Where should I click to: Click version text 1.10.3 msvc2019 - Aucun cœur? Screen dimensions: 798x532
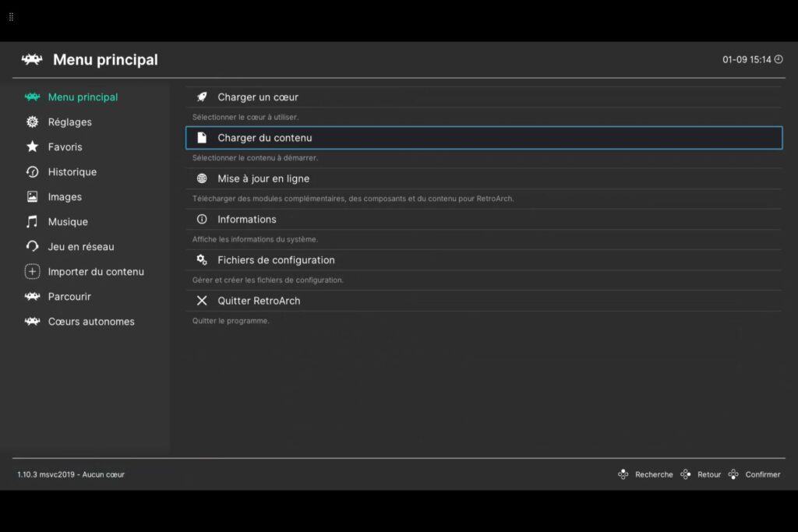point(71,474)
